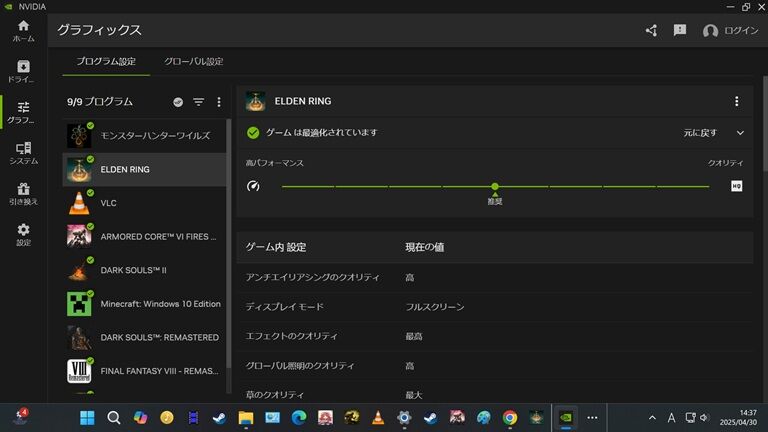
Task: Click the share icon in the header
Action: click(651, 31)
